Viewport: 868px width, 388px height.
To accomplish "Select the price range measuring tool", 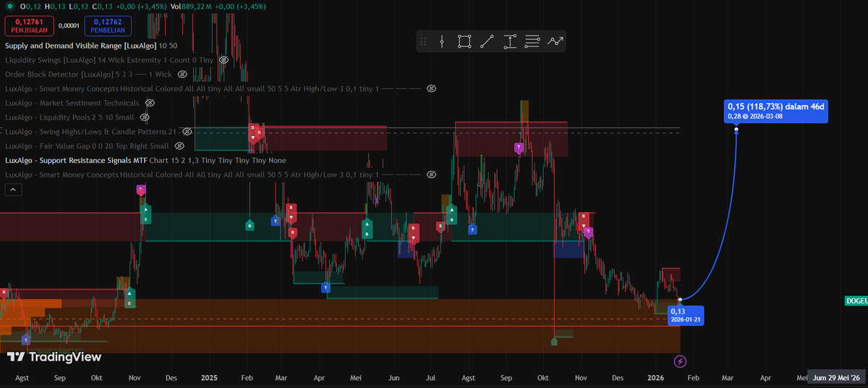I will coord(510,41).
